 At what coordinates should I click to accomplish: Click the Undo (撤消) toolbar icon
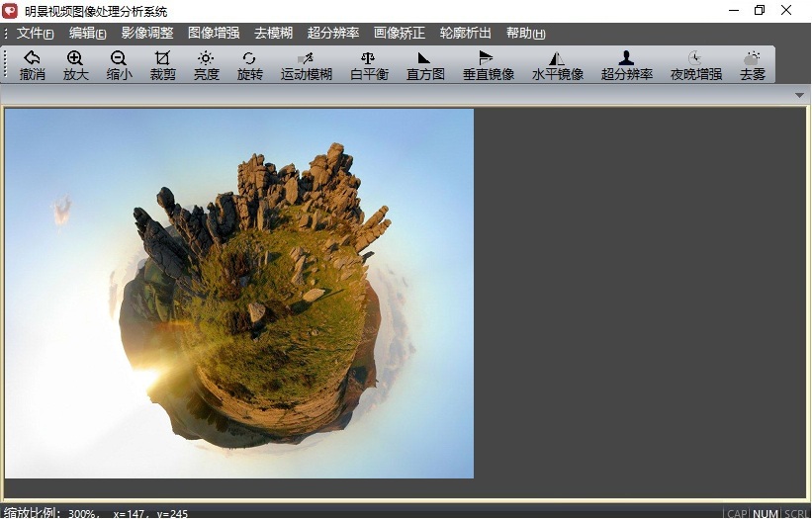pyautogui.click(x=32, y=65)
